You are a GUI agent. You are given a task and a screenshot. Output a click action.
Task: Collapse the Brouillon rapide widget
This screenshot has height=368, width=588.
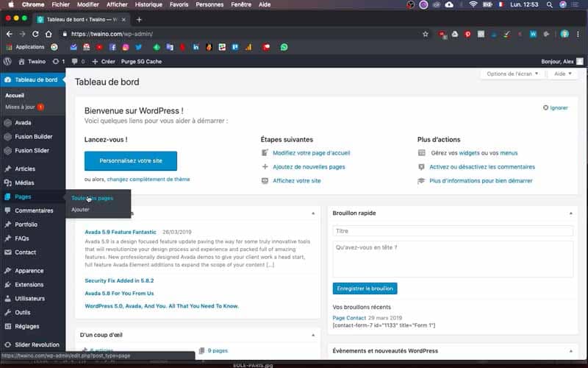[571, 213]
